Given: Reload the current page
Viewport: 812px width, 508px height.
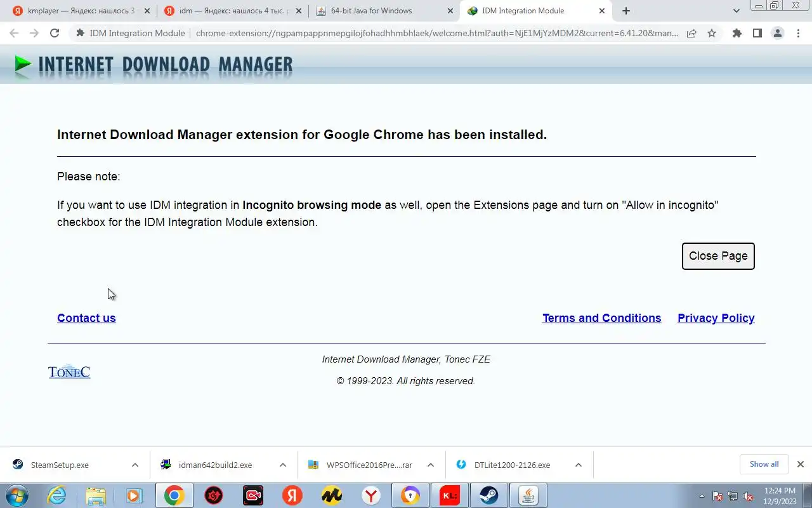Looking at the screenshot, I should (x=55, y=33).
